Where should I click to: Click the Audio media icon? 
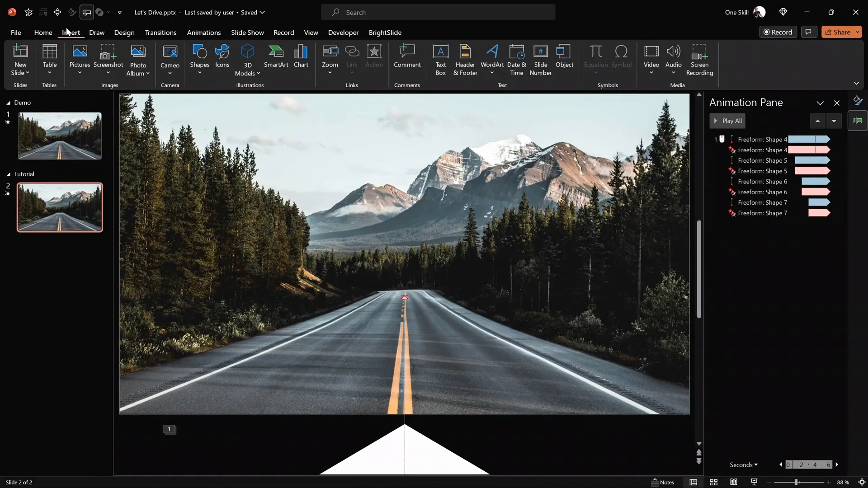[x=673, y=52]
